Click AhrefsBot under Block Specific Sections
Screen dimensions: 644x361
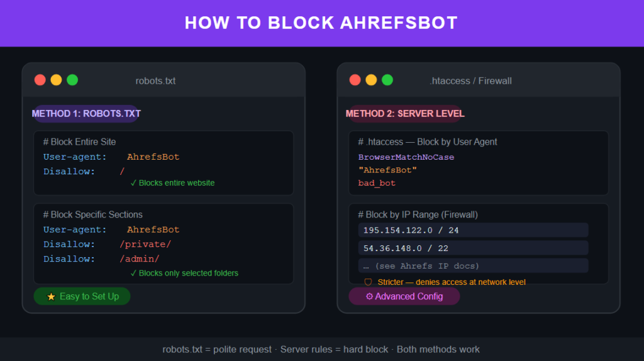153,230
